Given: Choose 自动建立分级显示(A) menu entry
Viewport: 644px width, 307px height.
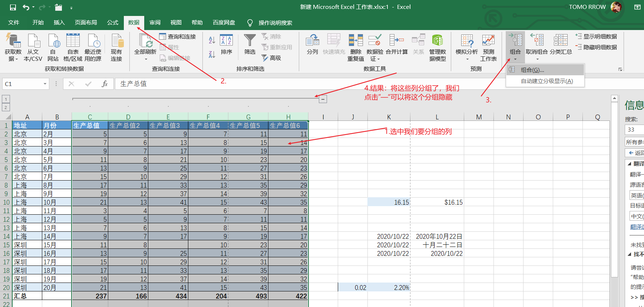Looking at the screenshot, I should coord(545,81).
